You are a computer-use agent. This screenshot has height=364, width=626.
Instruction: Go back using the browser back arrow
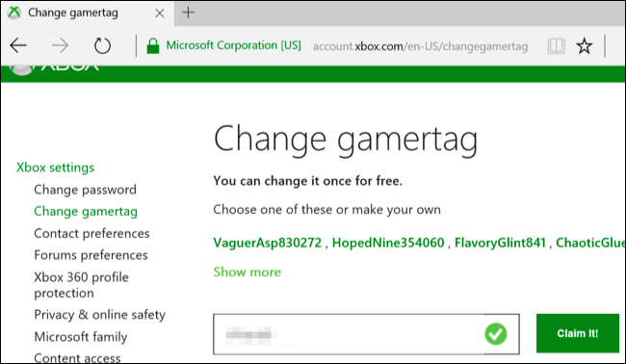(18, 46)
